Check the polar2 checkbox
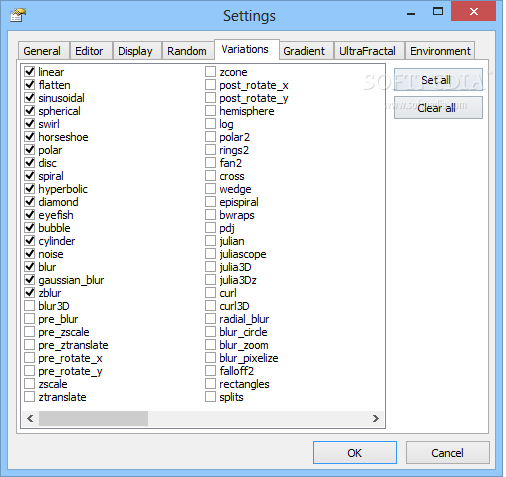Screen dimensions: 506x477 (210, 136)
